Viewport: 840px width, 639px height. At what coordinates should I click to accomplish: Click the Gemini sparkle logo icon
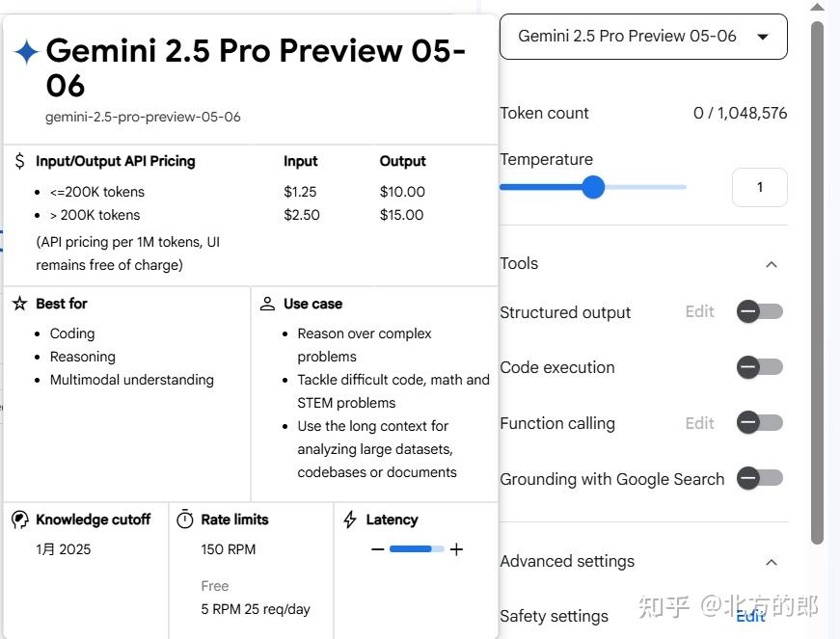pyautogui.click(x=26, y=51)
